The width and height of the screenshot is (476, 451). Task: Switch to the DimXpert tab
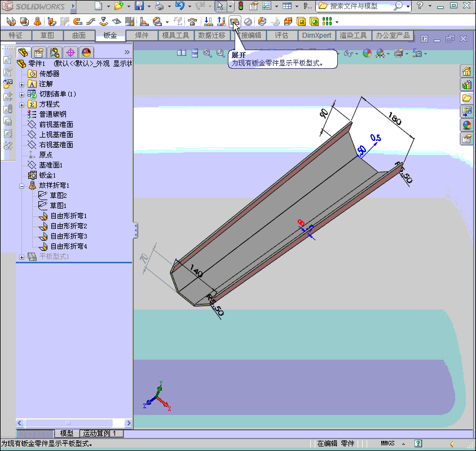(x=316, y=36)
